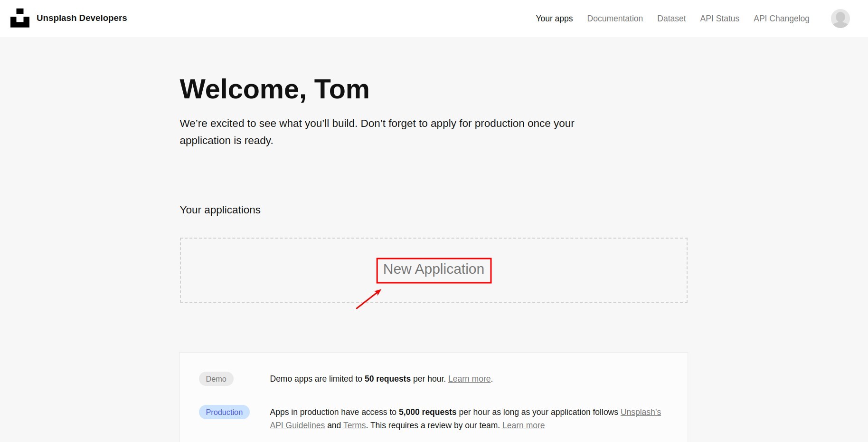Open the Documentation menu item
Viewport: 868px width, 442px height.
pyautogui.click(x=615, y=19)
